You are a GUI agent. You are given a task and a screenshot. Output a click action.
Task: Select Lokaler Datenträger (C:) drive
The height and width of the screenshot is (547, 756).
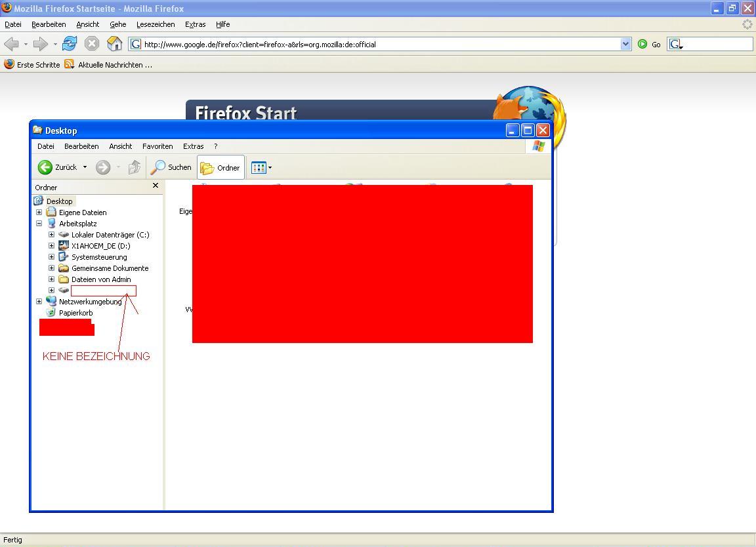point(110,235)
